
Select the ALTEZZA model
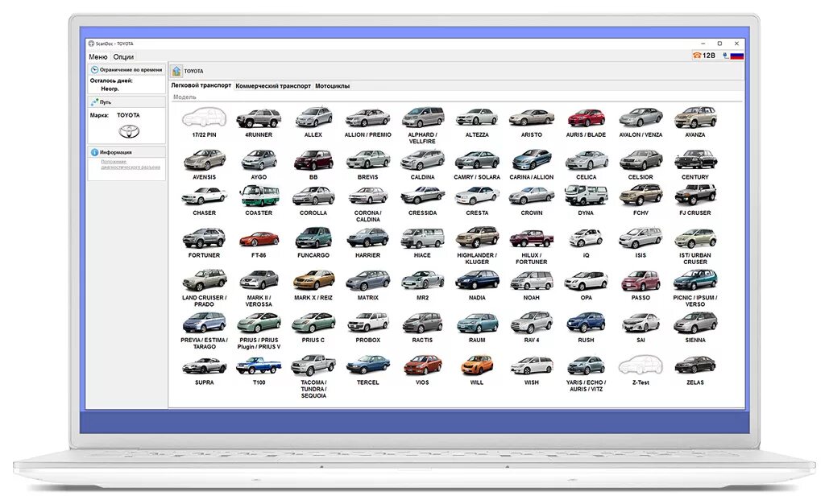pyautogui.click(x=477, y=122)
